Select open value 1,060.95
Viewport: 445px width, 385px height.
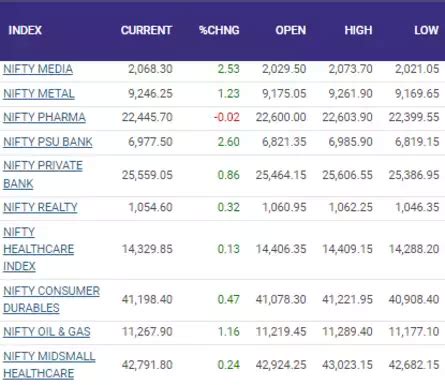(x=284, y=207)
